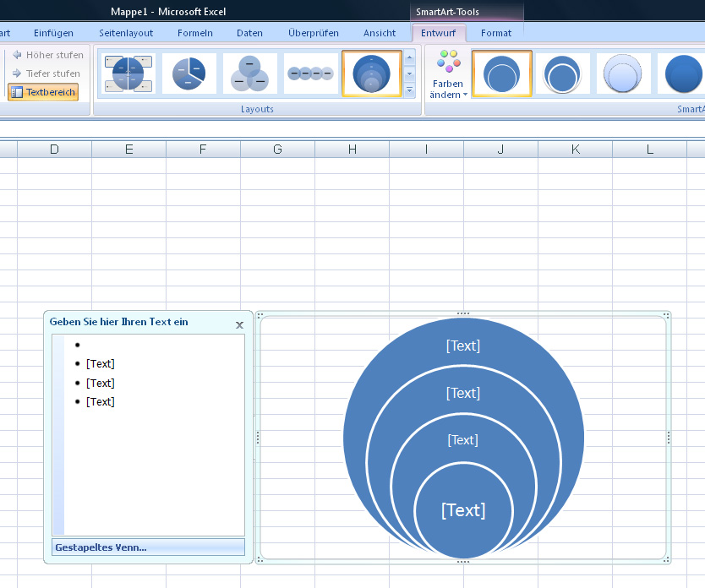Close the text entry pane
The image size is (705, 588).
[x=239, y=324]
